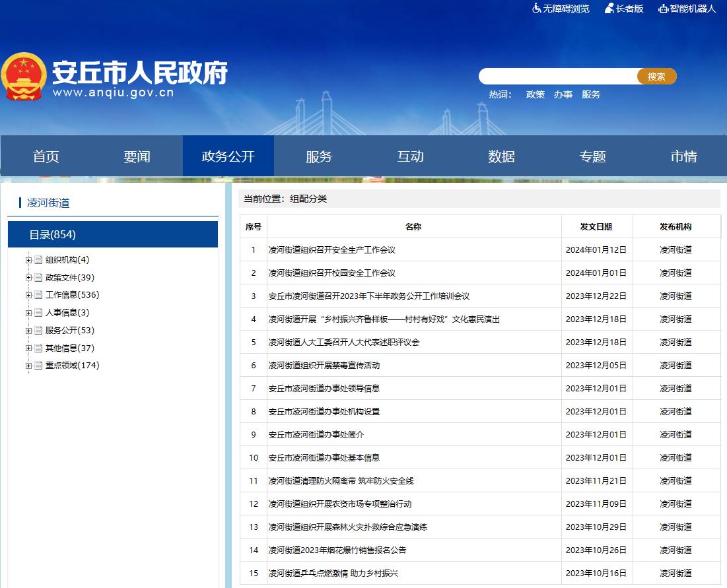Expand the 工作信息 tree node

(x=29, y=295)
